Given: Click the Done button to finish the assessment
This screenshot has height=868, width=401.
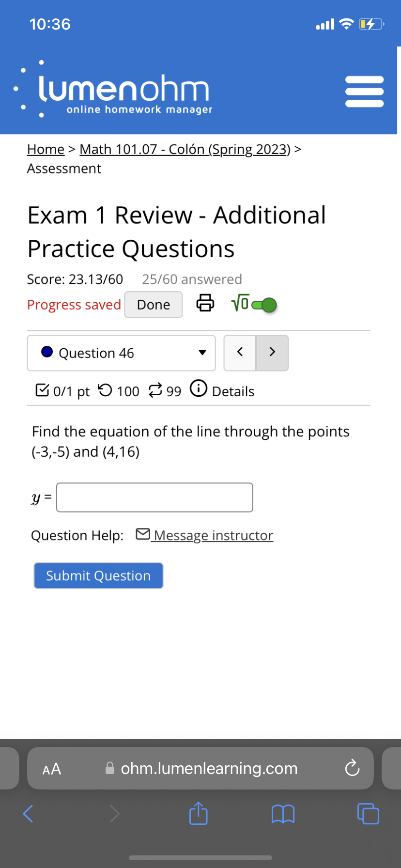Looking at the screenshot, I should (154, 304).
